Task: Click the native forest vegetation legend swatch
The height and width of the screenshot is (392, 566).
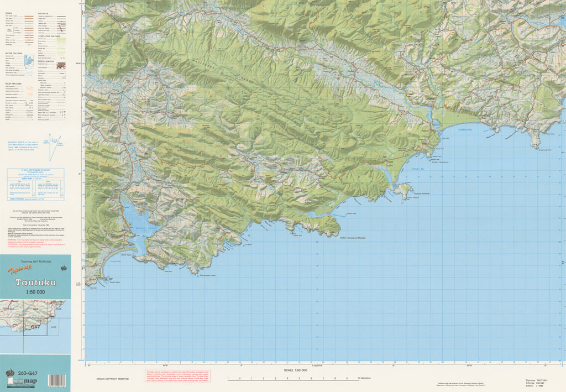Action: pyautogui.click(x=61, y=40)
